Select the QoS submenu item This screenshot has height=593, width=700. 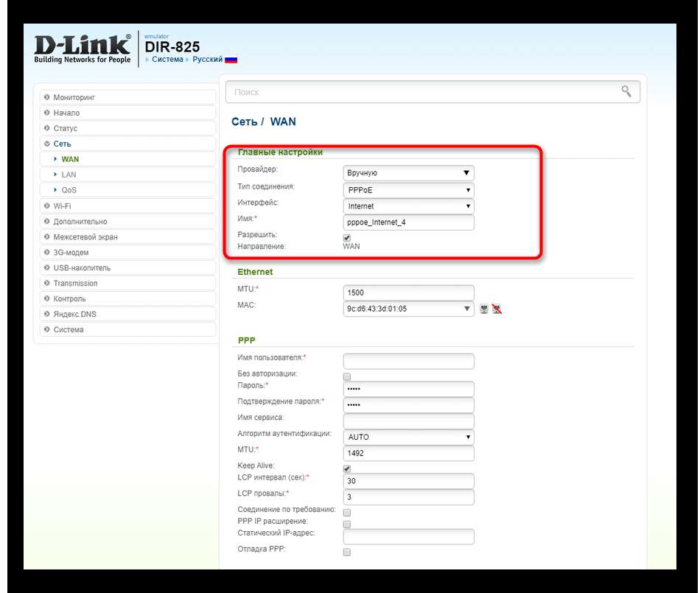coord(127,190)
